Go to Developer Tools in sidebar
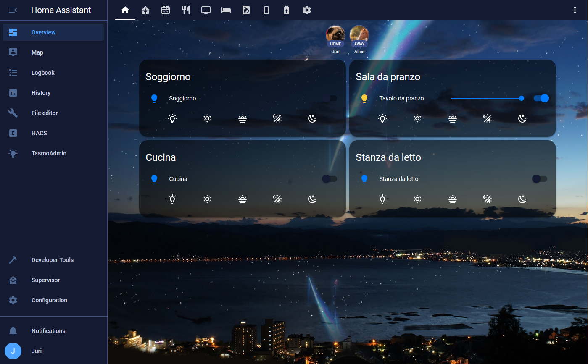Screen dimensions: 588x364 pos(52,260)
